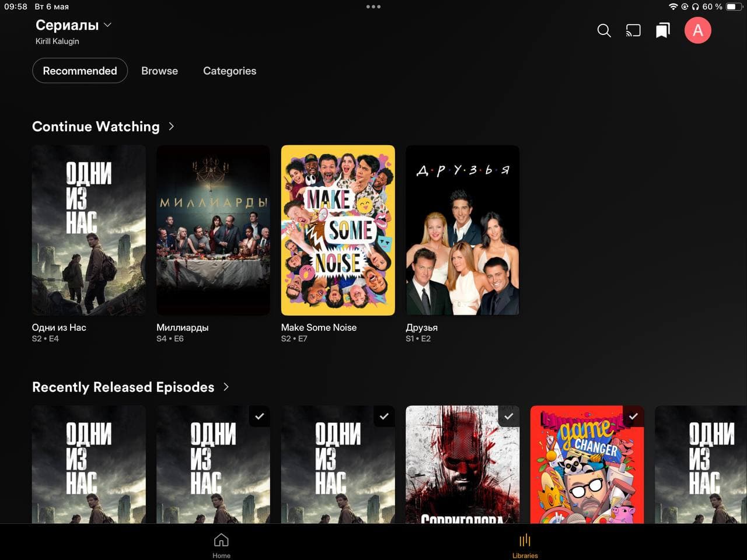747x560 pixels.
Task: Tap the three-dot multitasking icon at top
Action: [373, 7]
